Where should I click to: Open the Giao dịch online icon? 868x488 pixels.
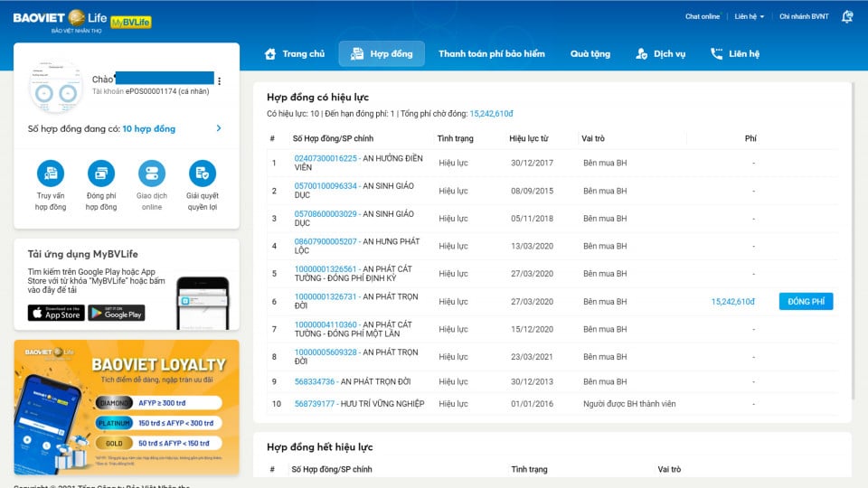[152, 174]
